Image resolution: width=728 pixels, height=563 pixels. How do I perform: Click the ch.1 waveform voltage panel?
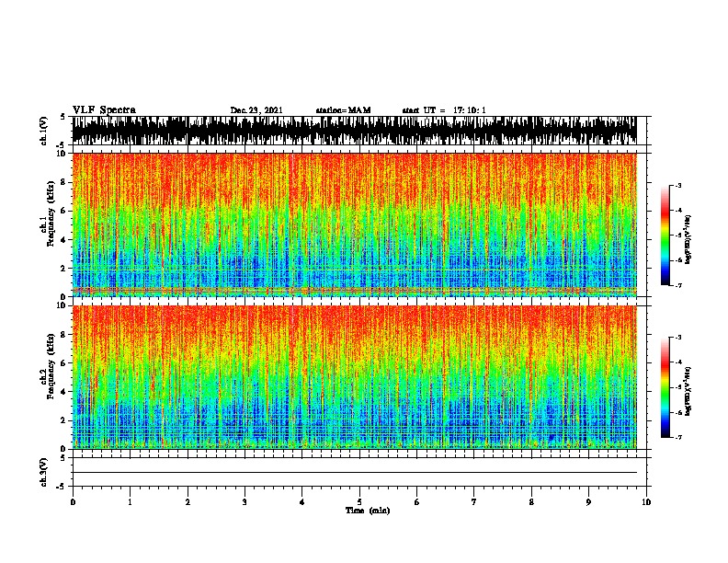point(359,131)
